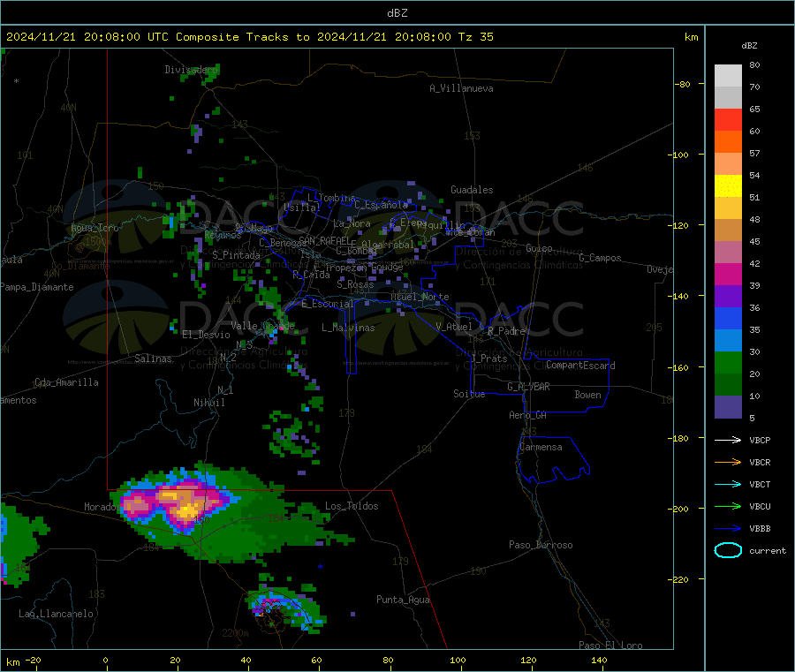Click the 2200m elevation contour label
The height and width of the screenshot is (672, 795).
pos(235,633)
